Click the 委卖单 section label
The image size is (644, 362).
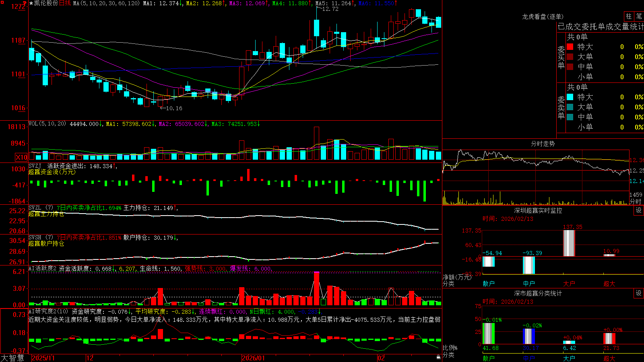point(561,108)
